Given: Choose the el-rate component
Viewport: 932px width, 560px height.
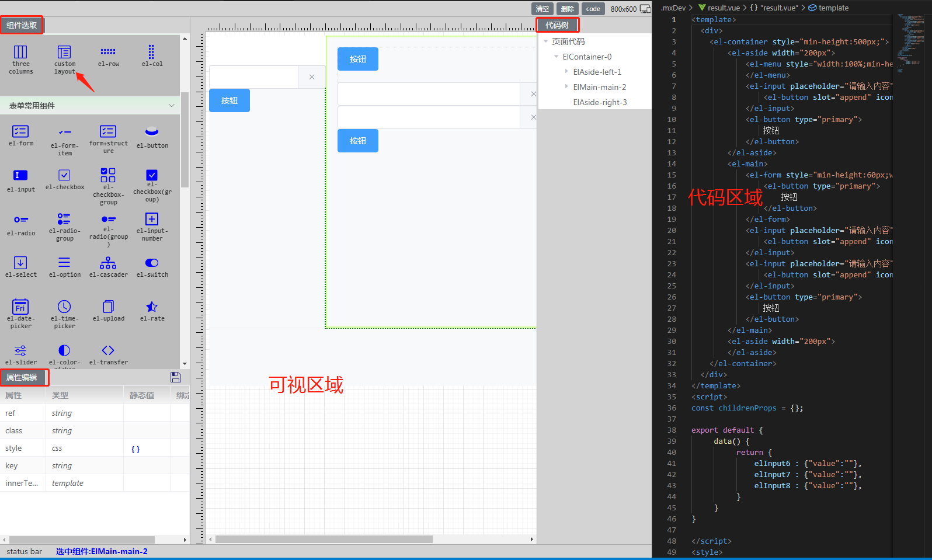Looking at the screenshot, I should pos(152,311).
